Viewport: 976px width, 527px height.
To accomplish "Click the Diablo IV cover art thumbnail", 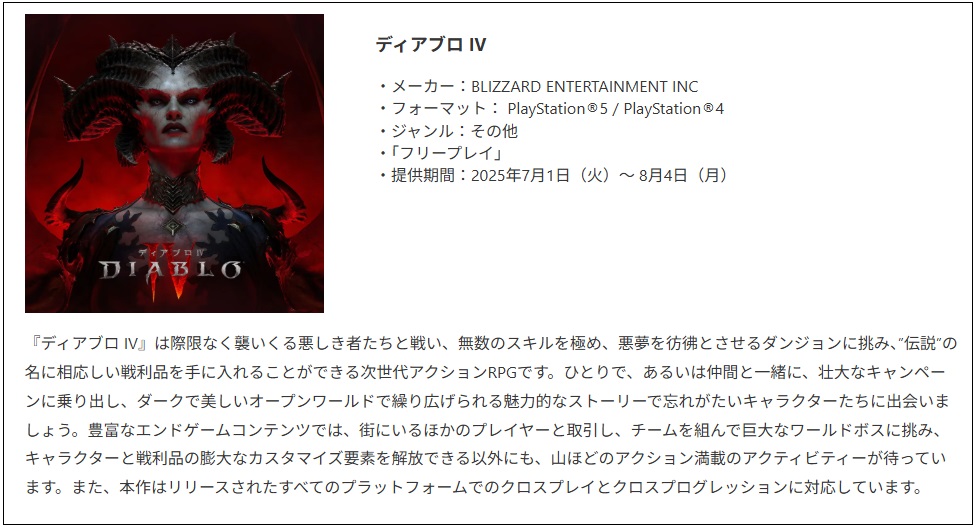I will (174, 163).
